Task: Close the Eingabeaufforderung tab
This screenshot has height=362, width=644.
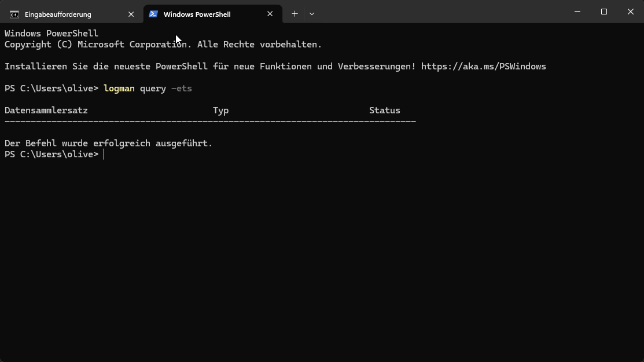Action: coord(131,14)
